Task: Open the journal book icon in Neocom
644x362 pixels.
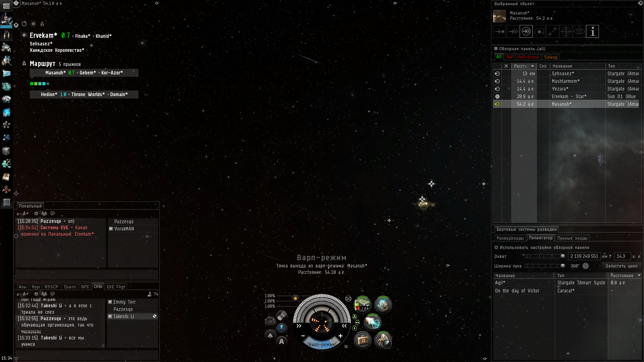Action: (6, 177)
